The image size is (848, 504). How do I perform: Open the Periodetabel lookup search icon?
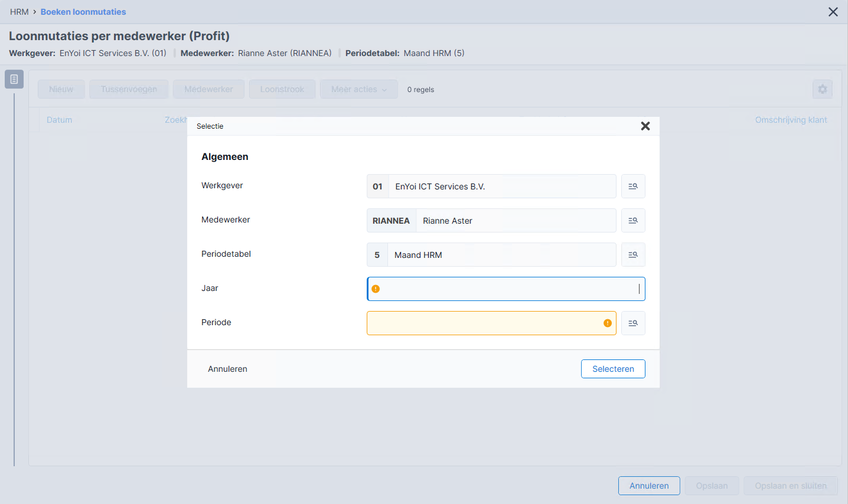[x=633, y=255]
